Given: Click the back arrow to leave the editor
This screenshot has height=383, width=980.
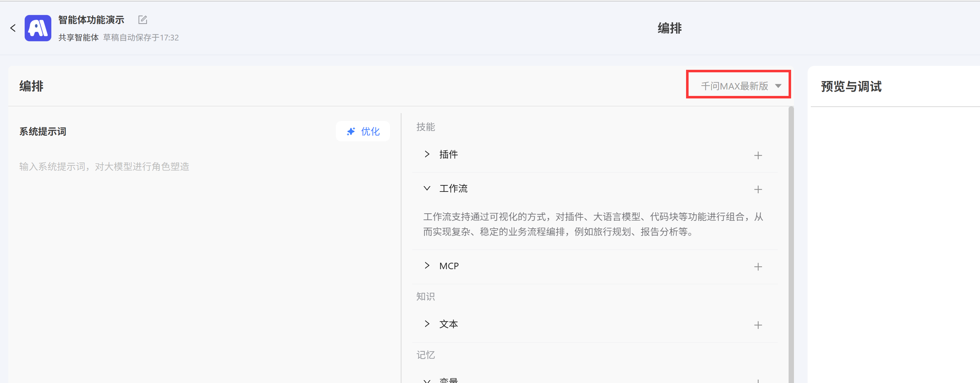Looking at the screenshot, I should pyautogui.click(x=13, y=28).
